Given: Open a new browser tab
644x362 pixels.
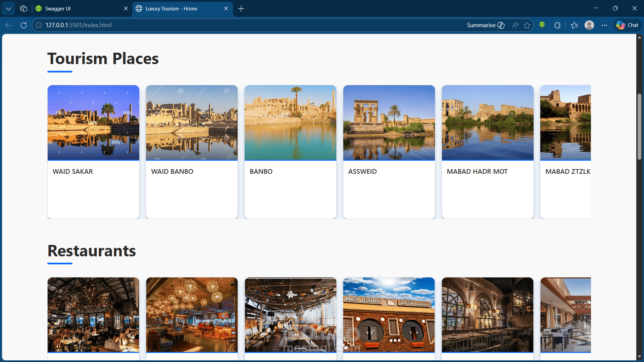Looking at the screenshot, I should point(241,9).
